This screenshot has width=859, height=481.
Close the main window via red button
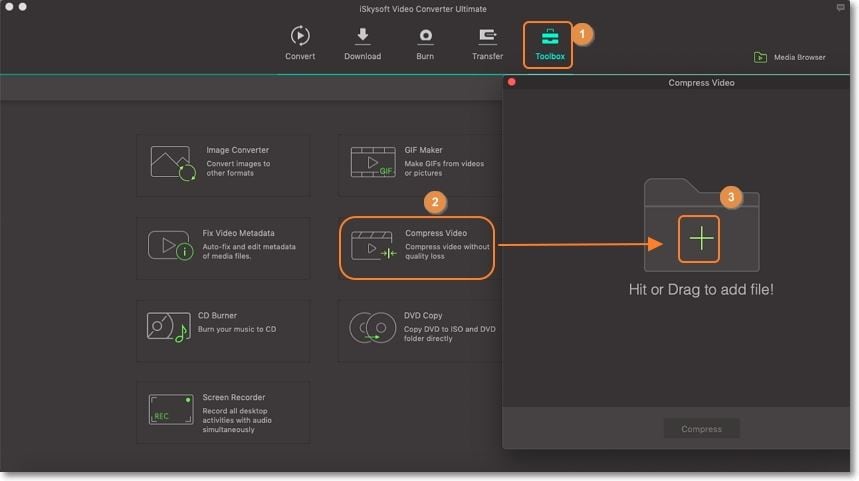point(9,7)
